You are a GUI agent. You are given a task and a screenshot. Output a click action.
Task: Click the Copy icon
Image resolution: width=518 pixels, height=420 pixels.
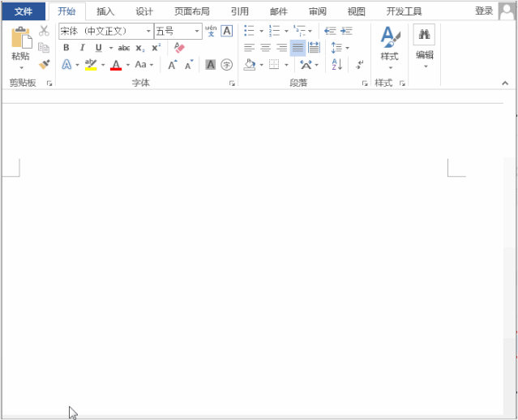coord(44,48)
